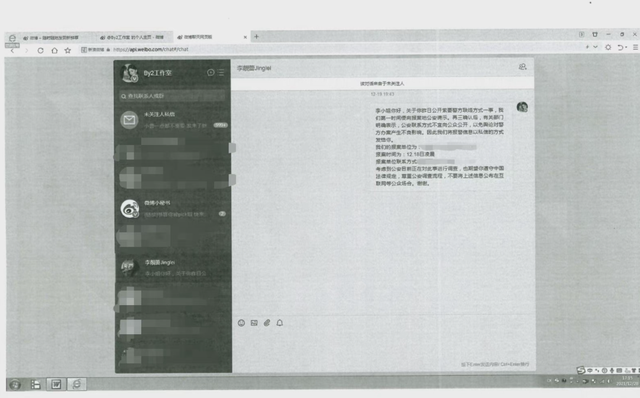Open the contact profile icon in chat header
This screenshot has height=398, width=640.
click(x=522, y=67)
